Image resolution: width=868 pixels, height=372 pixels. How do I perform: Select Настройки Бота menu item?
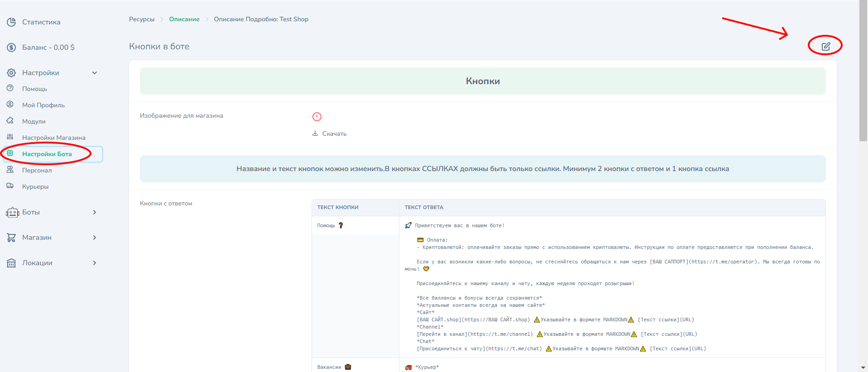[x=47, y=154]
